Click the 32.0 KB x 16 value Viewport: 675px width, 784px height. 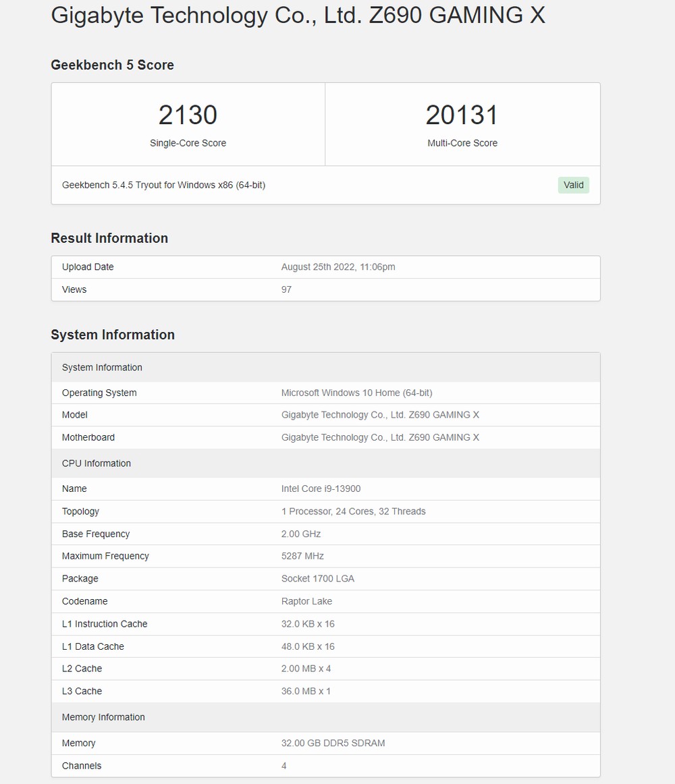pyautogui.click(x=308, y=624)
